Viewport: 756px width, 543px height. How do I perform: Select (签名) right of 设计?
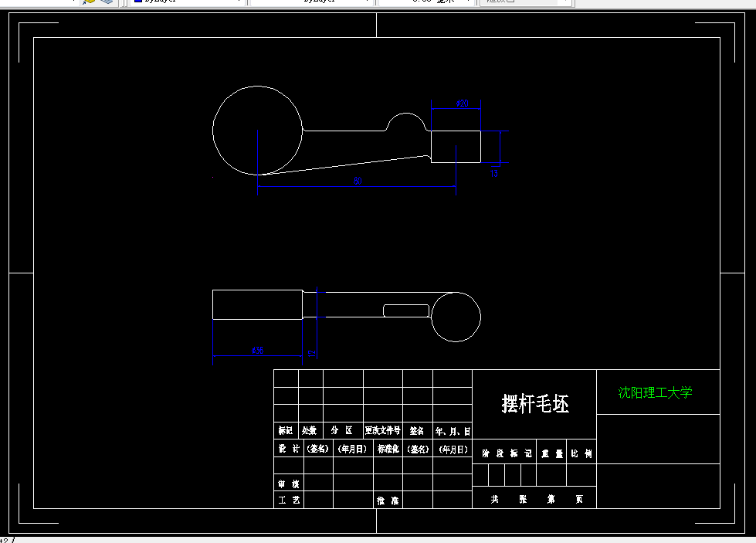[318, 449]
